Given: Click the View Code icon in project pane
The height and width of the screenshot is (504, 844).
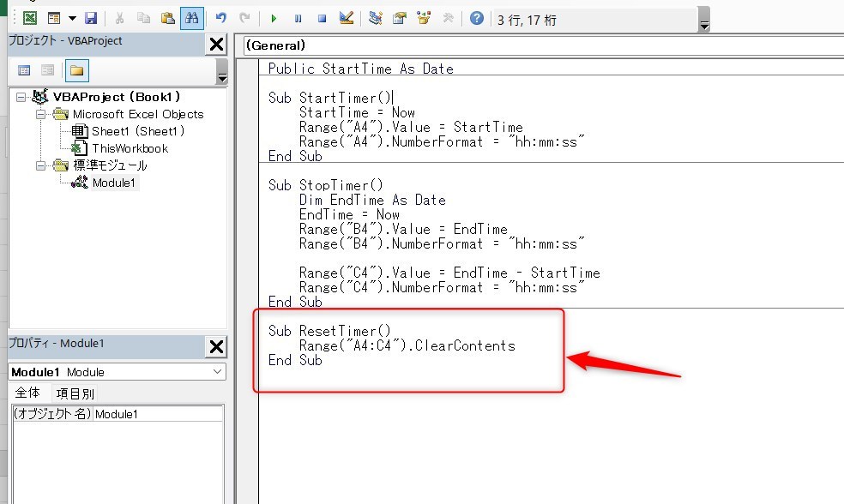Looking at the screenshot, I should 24,70.
